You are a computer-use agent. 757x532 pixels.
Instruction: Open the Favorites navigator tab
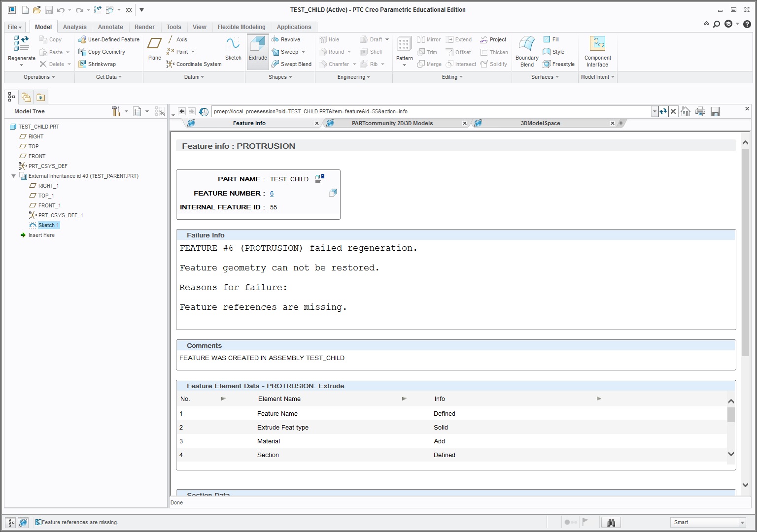pyautogui.click(x=40, y=97)
